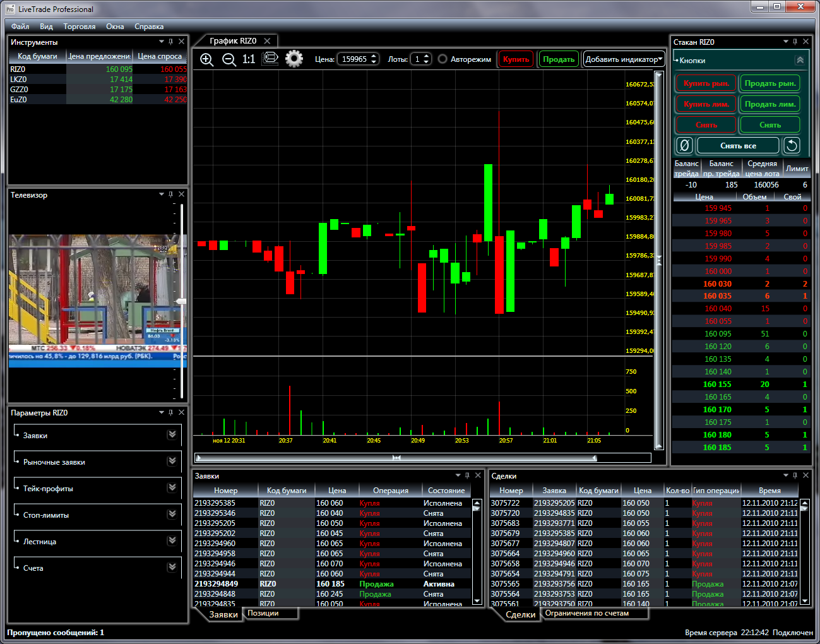Pin the Сделки panel
The height and width of the screenshot is (644, 820).
[795, 475]
